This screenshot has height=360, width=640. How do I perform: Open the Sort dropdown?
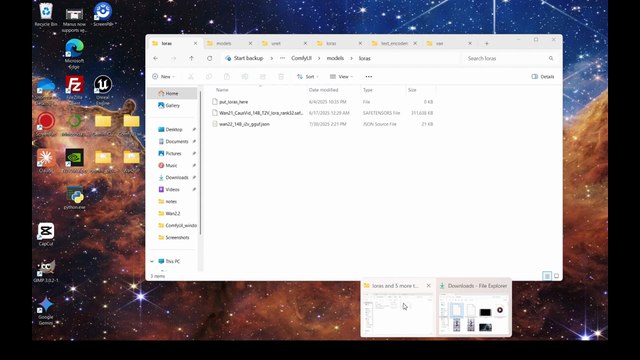pos(308,77)
